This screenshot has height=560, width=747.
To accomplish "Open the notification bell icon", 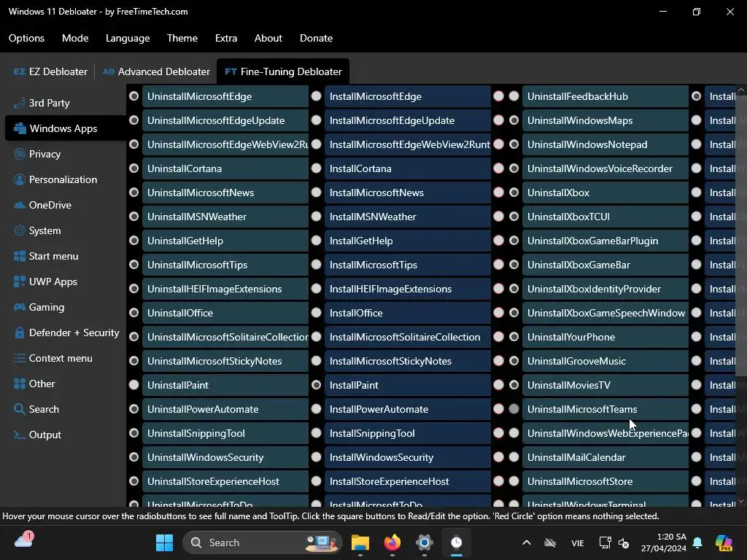I will (x=697, y=542).
